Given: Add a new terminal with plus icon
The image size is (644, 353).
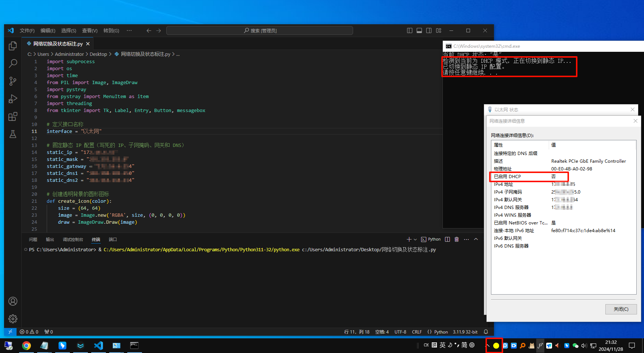Looking at the screenshot, I should pos(409,239).
